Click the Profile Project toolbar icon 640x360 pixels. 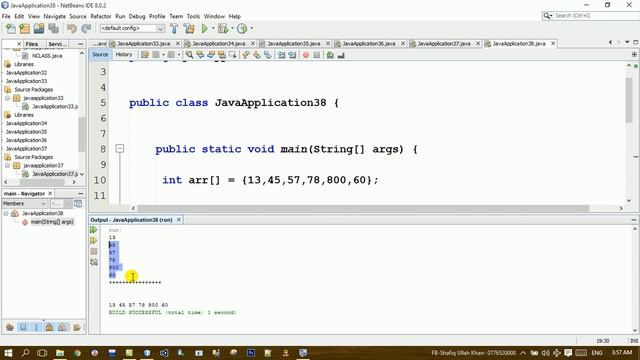tap(242, 29)
